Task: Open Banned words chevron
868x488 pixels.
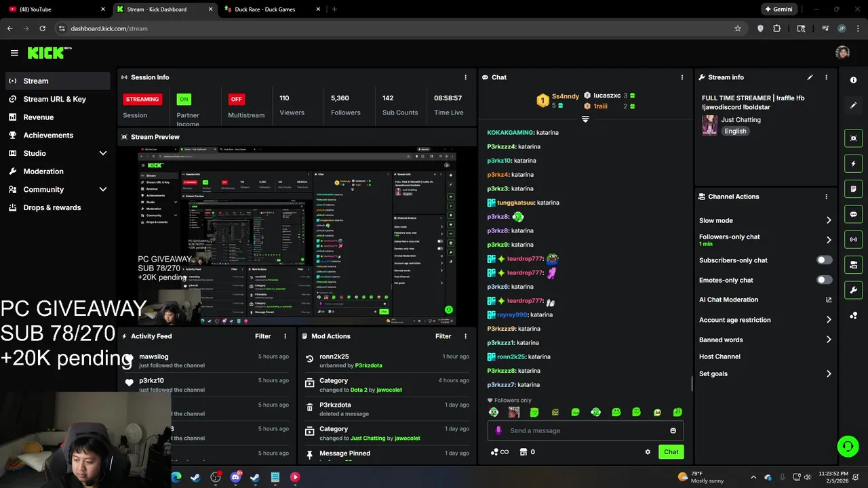Action: [829, 340]
